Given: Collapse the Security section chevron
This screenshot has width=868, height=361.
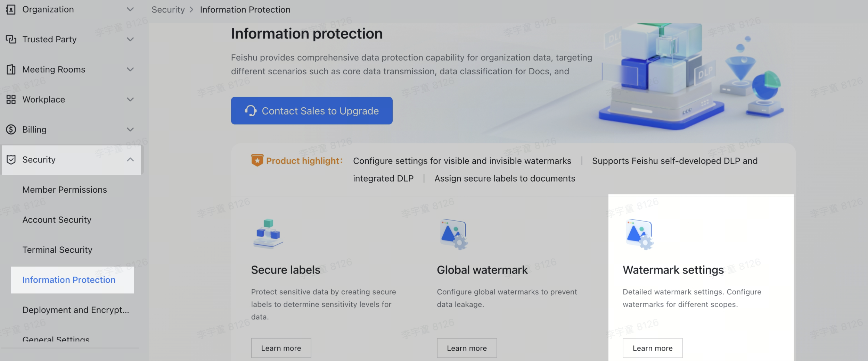Looking at the screenshot, I should [x=130, y=160].
